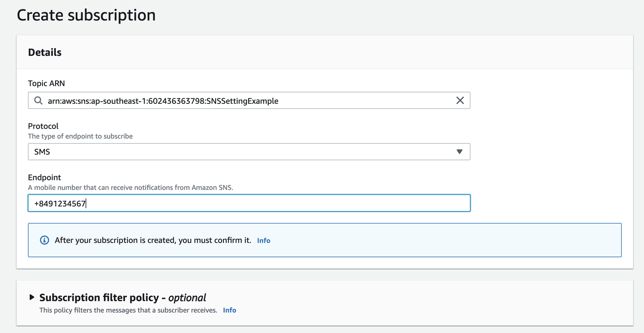Screen dimensions: 644x333
Task: Click into the Endpoint phone number field
Action: pyautogui.click(x=249, y=203)
